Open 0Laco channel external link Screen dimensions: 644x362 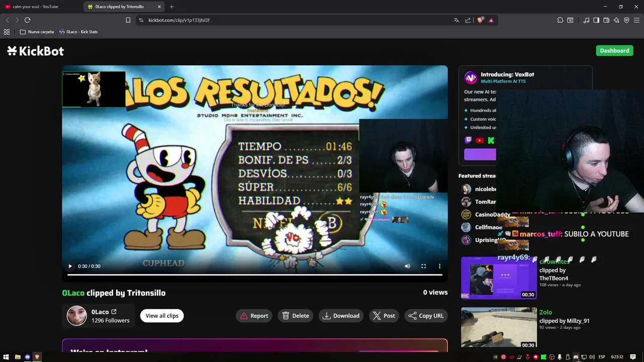coord(114,312)
